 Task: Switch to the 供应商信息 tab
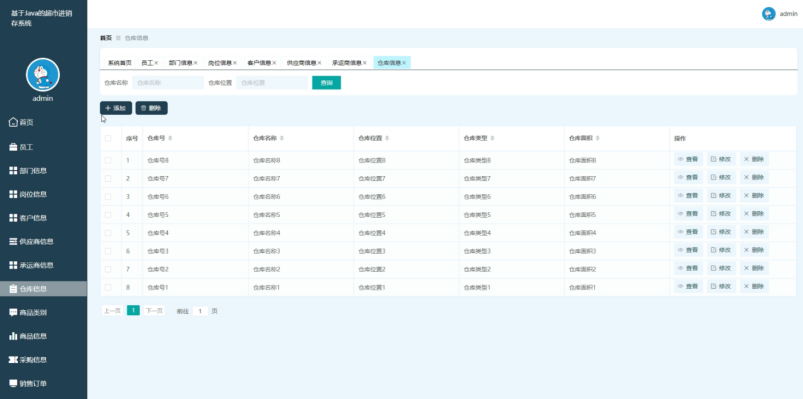pos(301,63)
